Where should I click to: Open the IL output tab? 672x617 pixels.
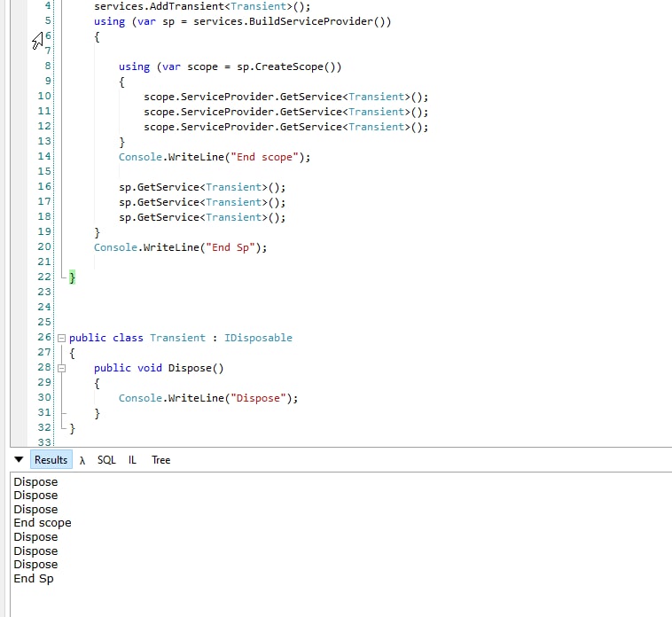(132, 460)
